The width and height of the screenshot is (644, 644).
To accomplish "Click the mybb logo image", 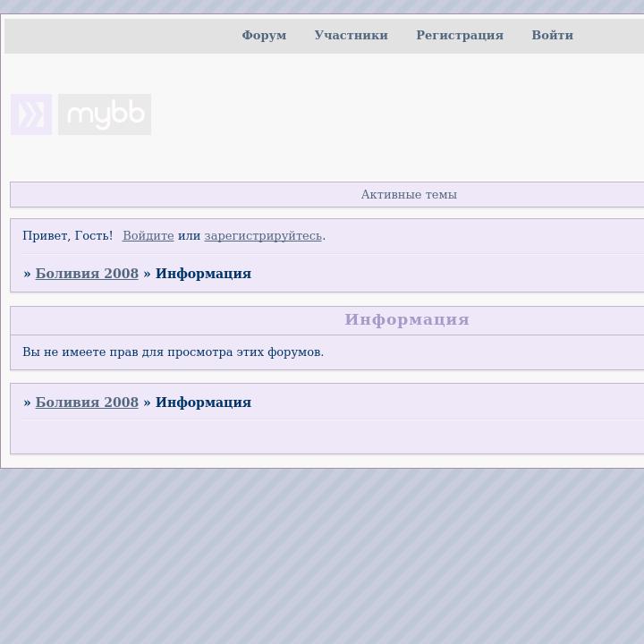I will 105,114.
